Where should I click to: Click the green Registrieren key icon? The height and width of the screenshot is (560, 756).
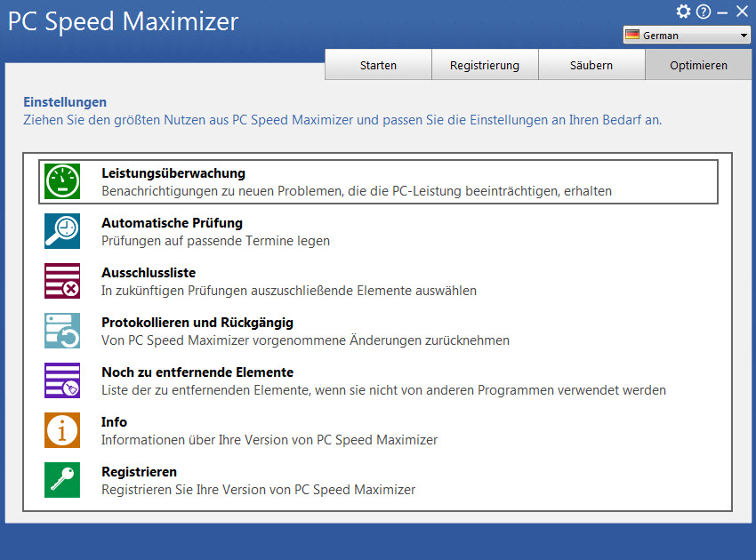(62, 480)
